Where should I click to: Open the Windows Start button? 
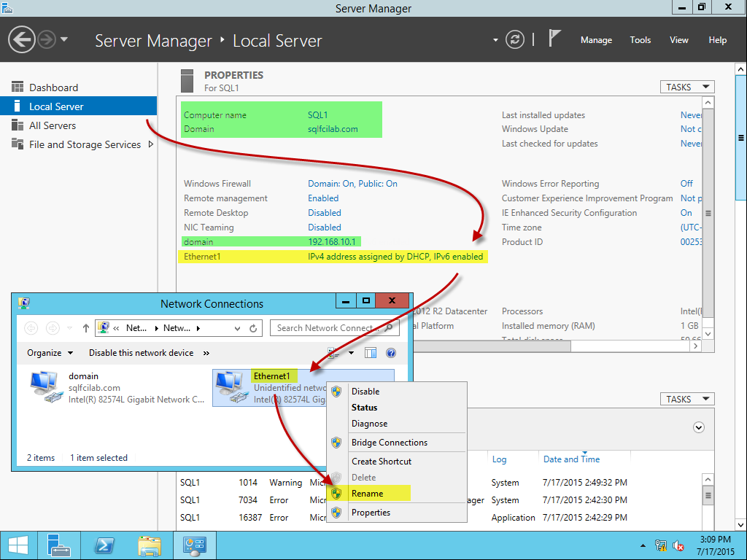(x=18, y=545)
